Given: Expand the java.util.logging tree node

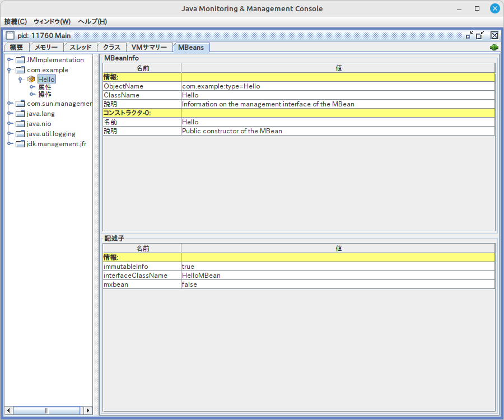Looking at the screenshot, I should click(10, 133).
